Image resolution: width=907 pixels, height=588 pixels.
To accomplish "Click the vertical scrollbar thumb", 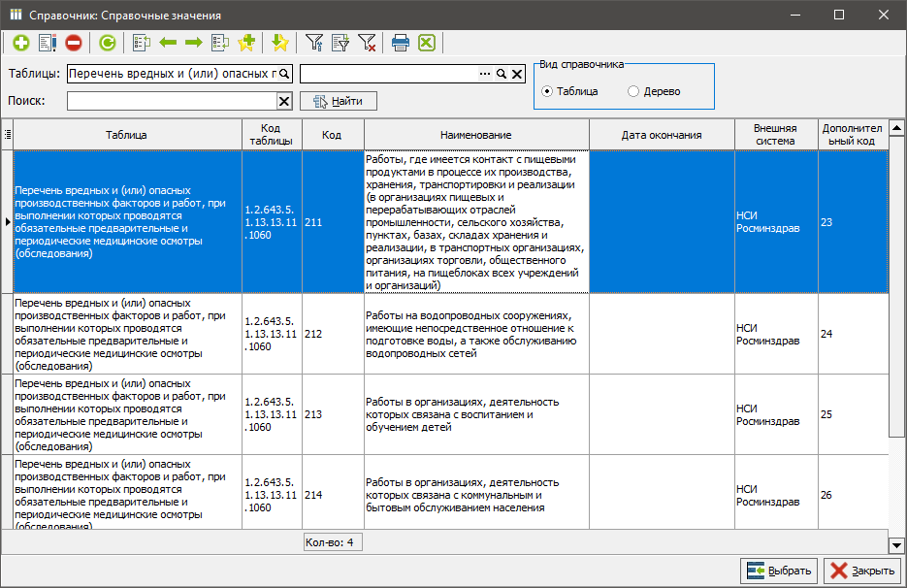I will (x=896, y=286).
